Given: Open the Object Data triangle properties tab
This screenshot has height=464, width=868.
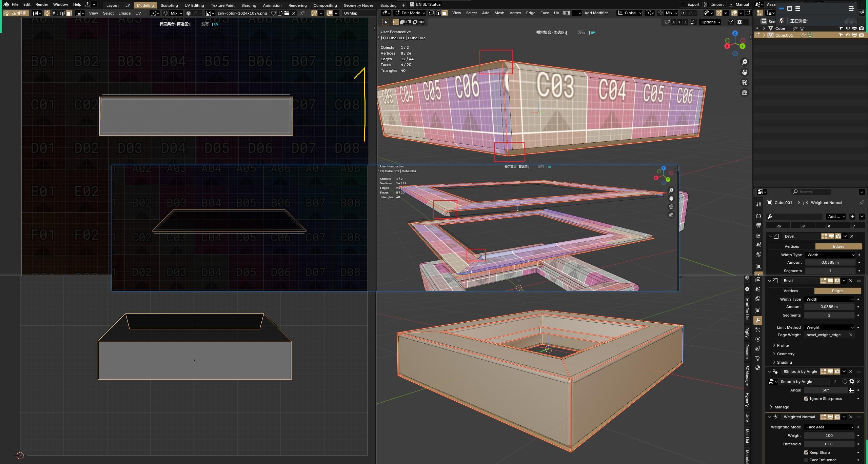Looking at the screenshot, I should tap(758, 358).
